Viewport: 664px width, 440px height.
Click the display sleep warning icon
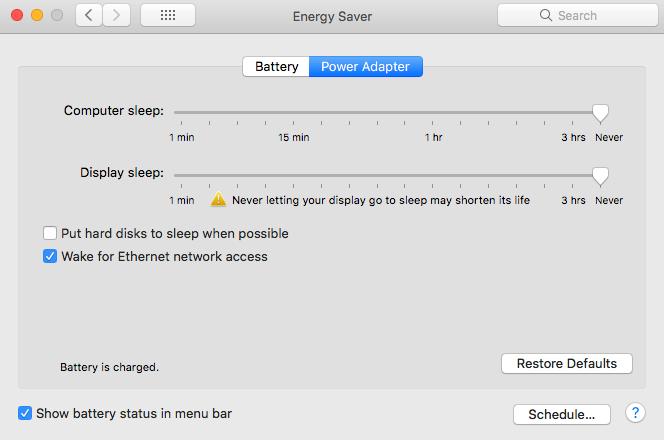(x=218, y=199)
